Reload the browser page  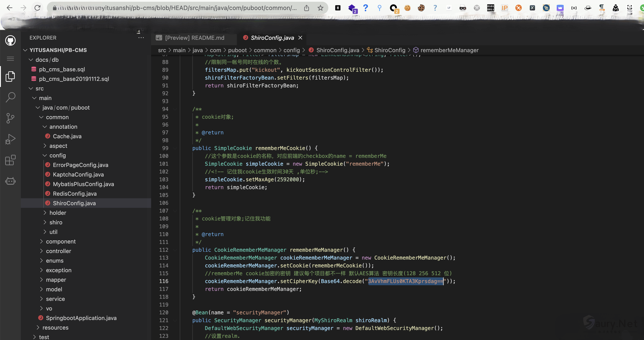[38, 8]
